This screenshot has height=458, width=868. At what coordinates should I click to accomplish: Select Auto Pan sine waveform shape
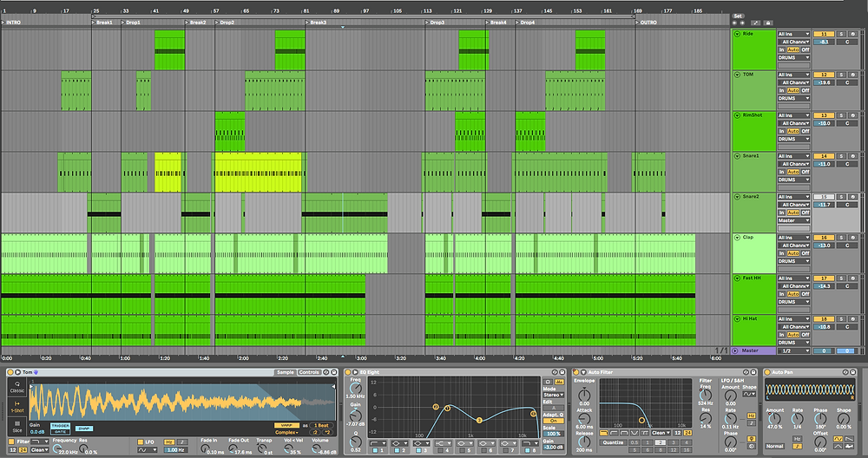(x=839, y=438)
